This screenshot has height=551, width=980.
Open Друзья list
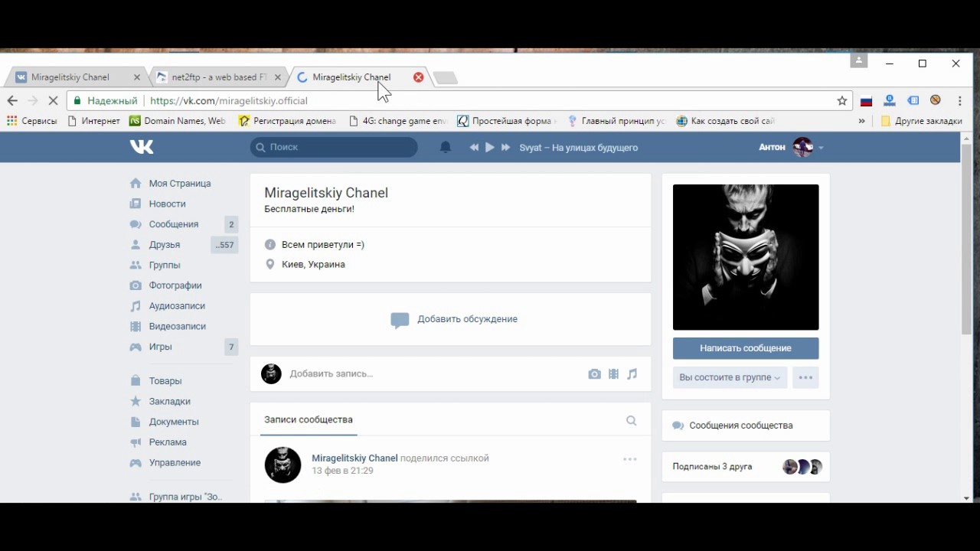pos(165,245)
